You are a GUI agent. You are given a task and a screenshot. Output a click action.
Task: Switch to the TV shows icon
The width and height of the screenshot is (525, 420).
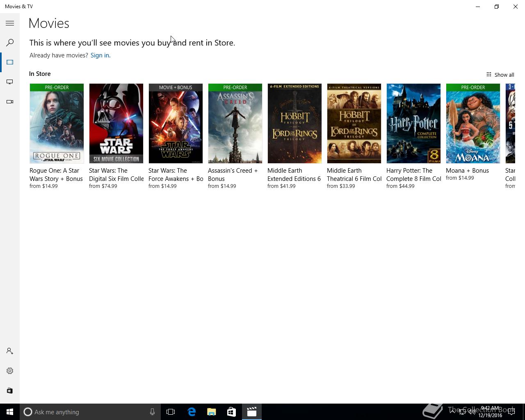pos(10,82)
